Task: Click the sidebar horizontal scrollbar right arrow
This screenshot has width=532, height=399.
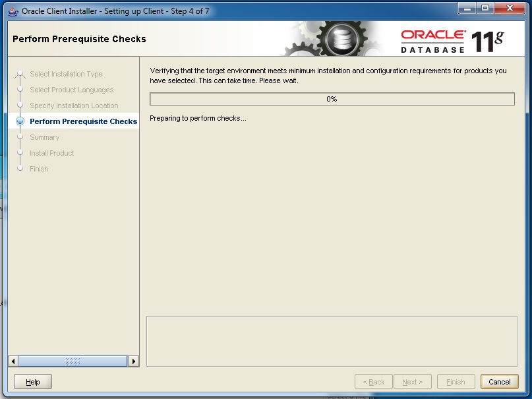Action: 133,361
